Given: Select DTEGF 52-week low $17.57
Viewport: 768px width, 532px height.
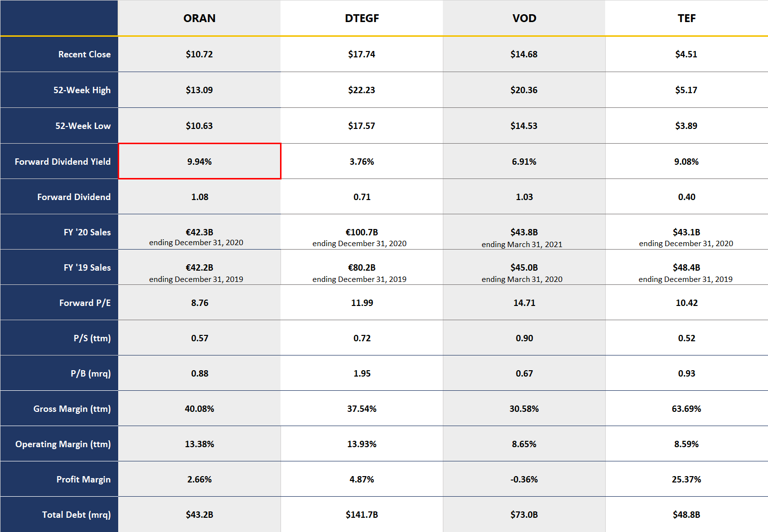Looking at the screenshot, I should tap(362, 126).
